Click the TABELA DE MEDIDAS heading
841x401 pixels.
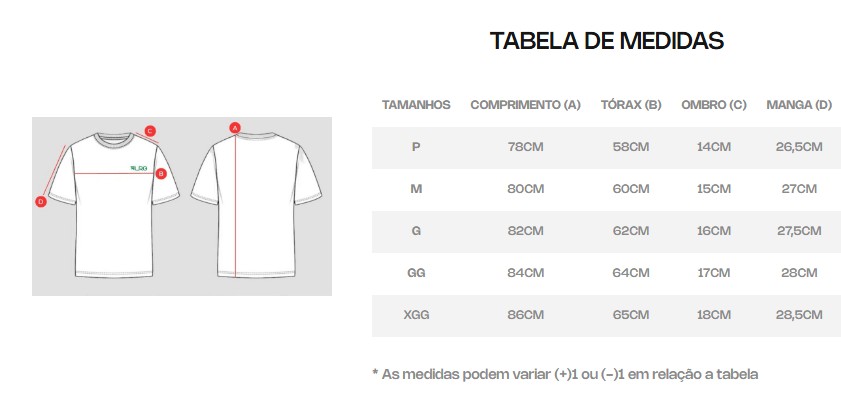(606, 41)
